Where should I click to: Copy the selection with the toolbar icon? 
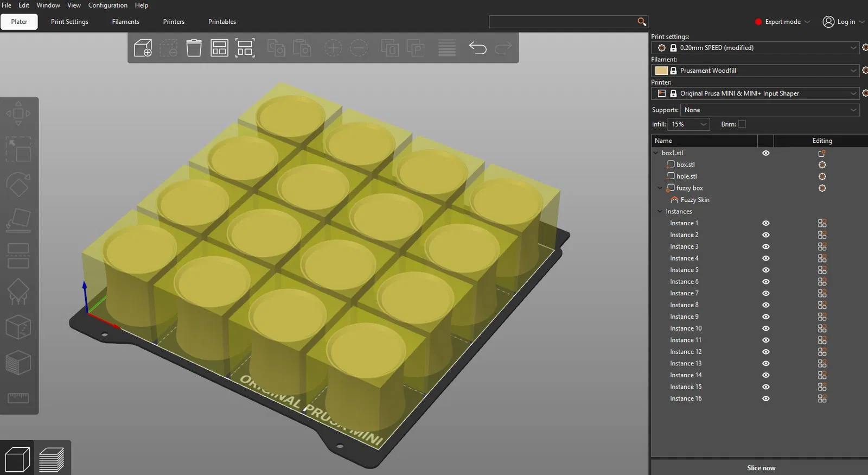click(x=276, y=48)
